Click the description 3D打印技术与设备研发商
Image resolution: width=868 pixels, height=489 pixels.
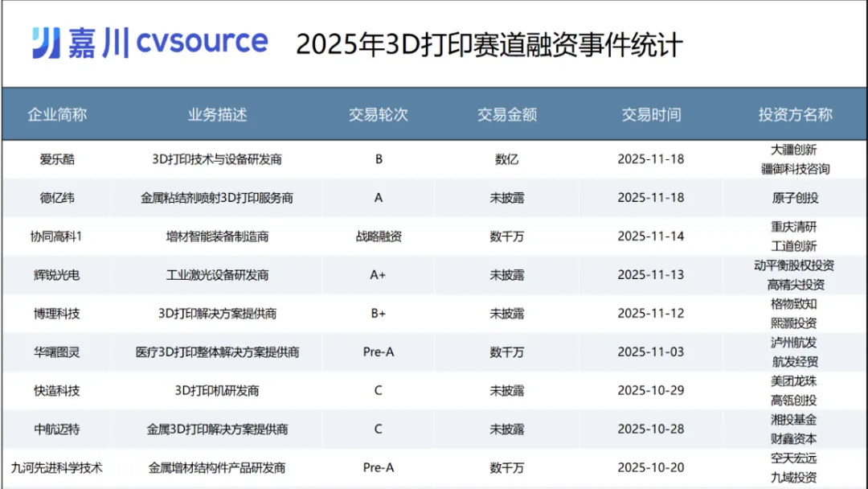click(217, 159)
